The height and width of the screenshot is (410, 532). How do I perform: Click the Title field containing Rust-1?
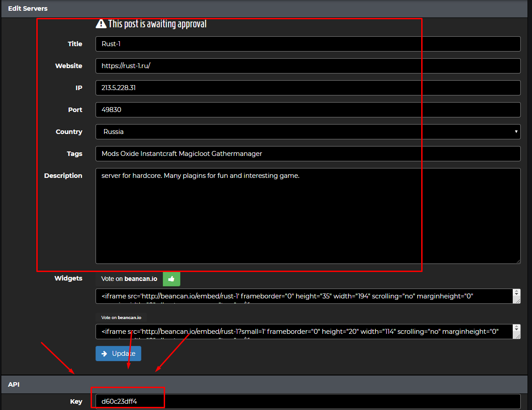[308, 44]
